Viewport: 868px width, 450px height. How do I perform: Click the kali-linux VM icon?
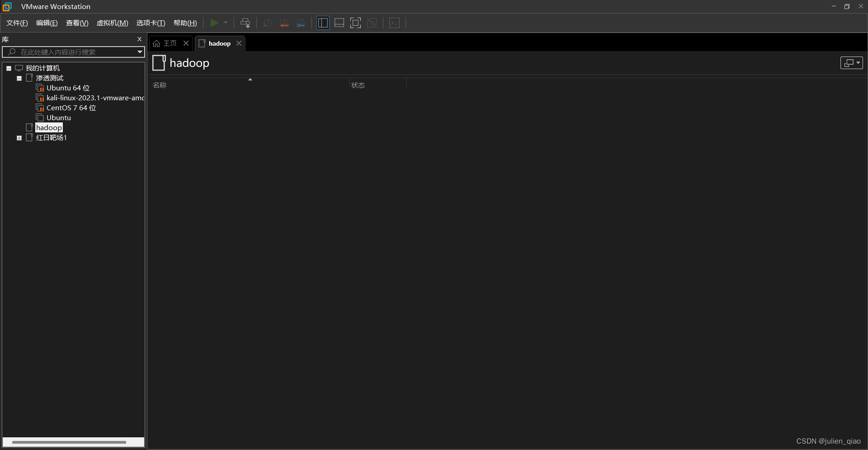point(40,98)
